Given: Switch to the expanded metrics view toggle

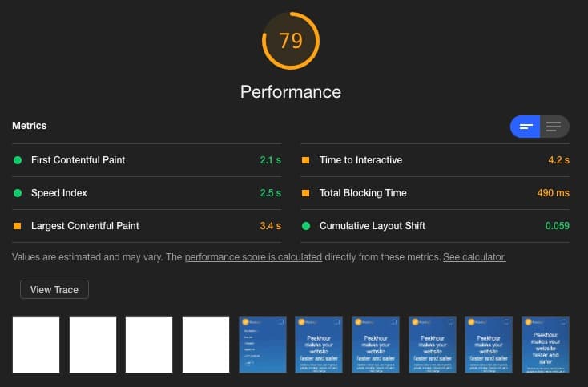Looking at the screenshot, I should coord(554,127).
